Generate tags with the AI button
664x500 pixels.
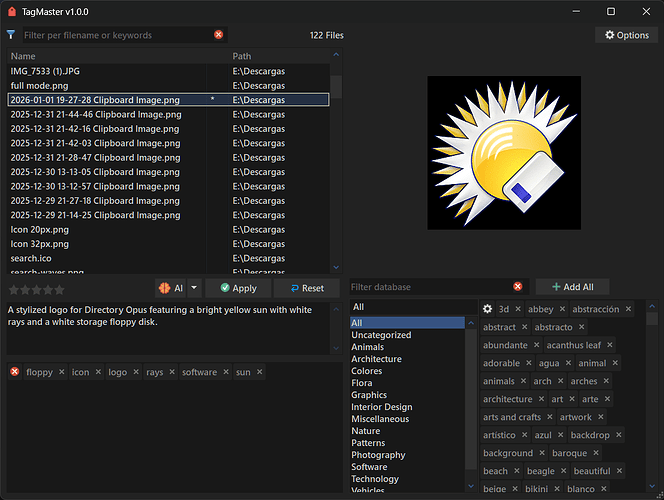(170, 288)
